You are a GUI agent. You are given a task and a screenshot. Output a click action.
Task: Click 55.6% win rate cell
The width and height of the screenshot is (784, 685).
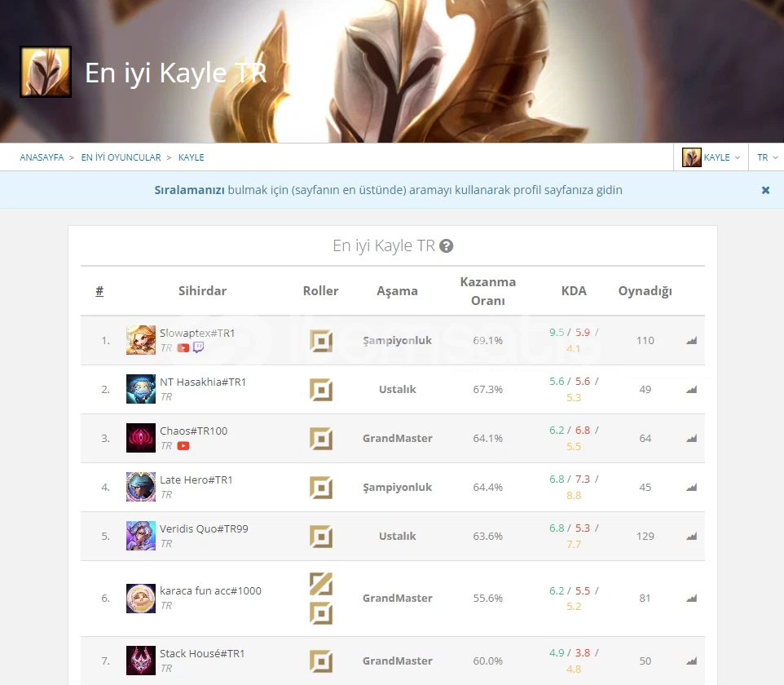[x=488, y=598]
